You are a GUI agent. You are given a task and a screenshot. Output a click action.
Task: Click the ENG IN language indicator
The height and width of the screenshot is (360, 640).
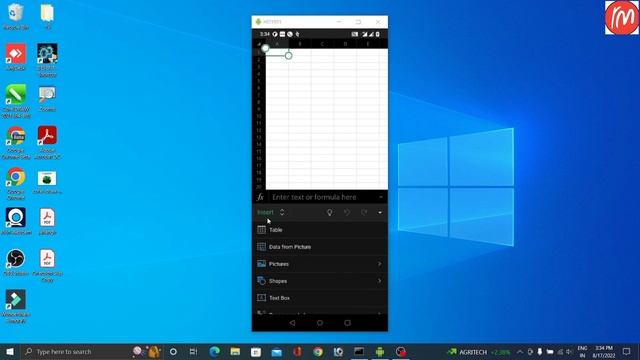[582, 352]
